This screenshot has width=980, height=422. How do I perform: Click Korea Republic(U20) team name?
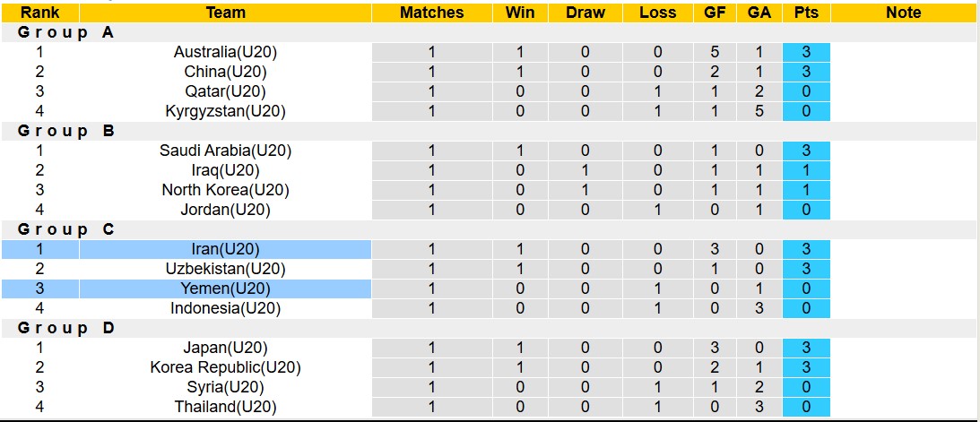click(x=225, y=367)
